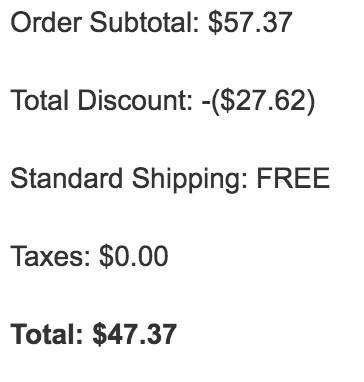The image size is (364, 382).
Task: Click the "Taxes:" label
Action: coord(51,256)
